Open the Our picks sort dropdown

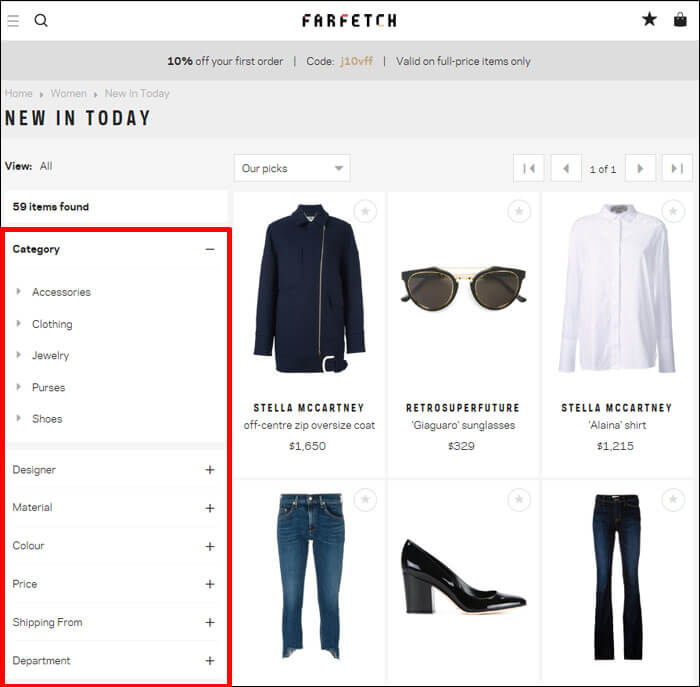[x=292, y=168]
